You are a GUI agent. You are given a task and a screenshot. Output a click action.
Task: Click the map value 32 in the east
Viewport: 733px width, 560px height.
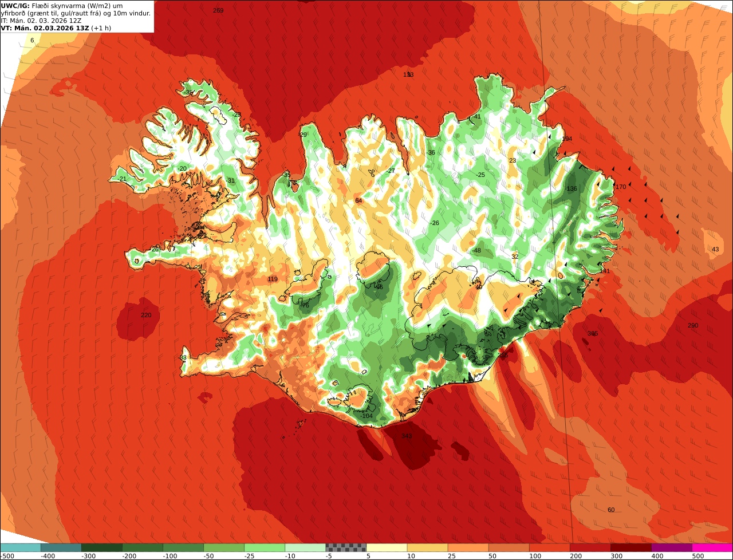pyautogui.click(x=515, y=257)
